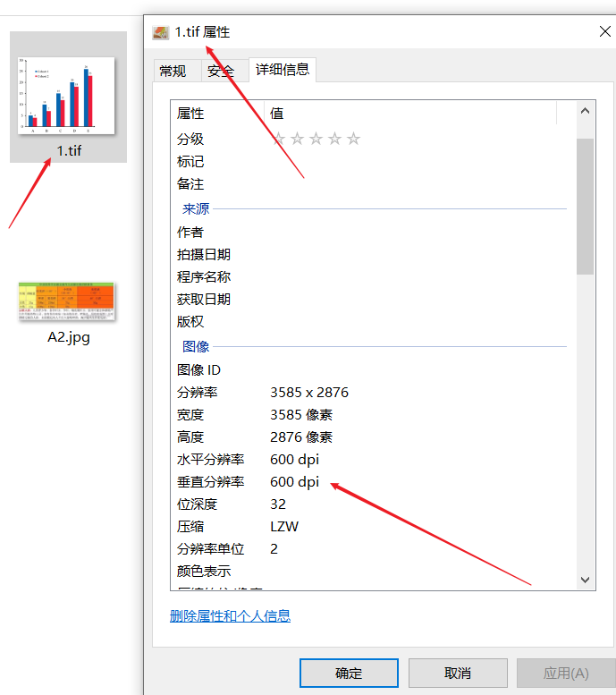
Task: Set rating to two stars
Action: pyautogui.click(x=297, y=139)
